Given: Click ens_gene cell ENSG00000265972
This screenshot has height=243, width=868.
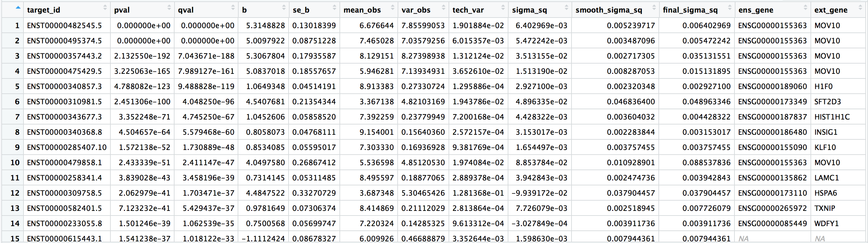Looking at the screenshot, I should click(x=772, y=208).
